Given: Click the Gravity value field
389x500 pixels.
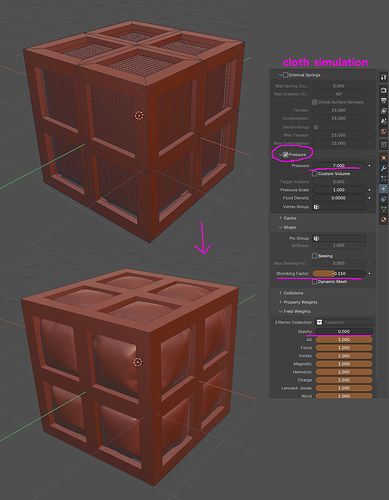Looking at the screenshot, I should point(344,331).
